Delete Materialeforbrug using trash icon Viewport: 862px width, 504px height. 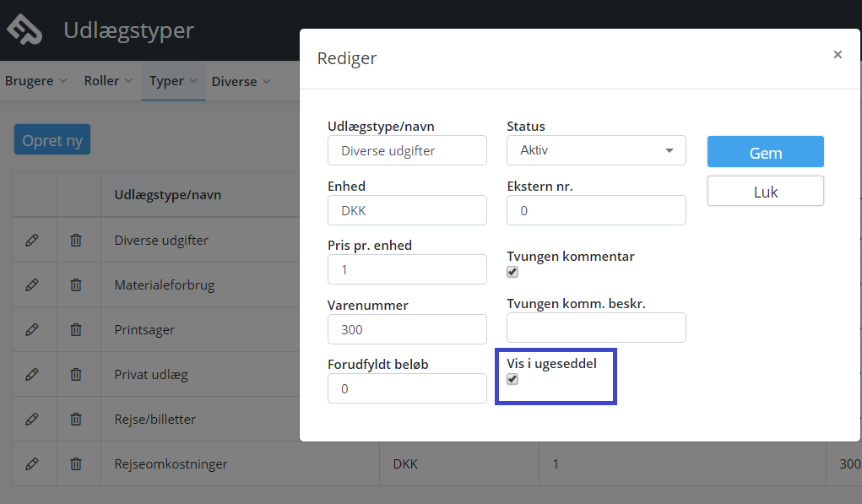click(76, 285)
